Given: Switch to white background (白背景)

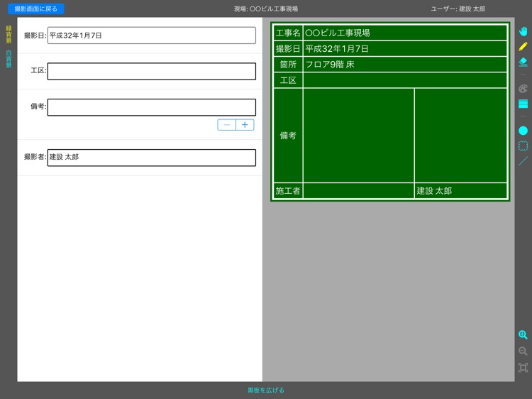Looking at the screenshot, I should pos(9,59).
